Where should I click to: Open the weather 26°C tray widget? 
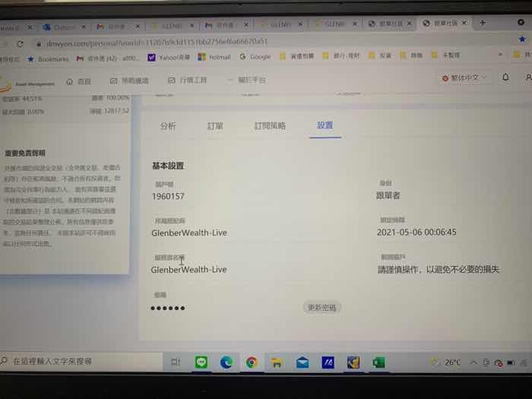tap(446, 362)
